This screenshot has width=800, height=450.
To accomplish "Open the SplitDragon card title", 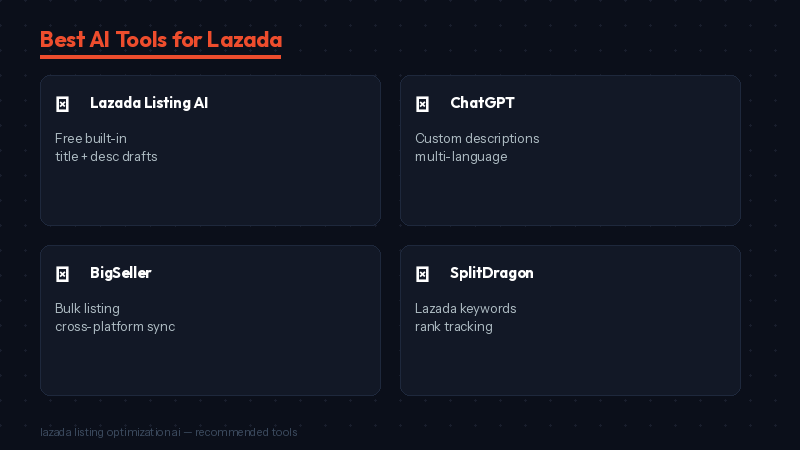I will click(492, 273).
